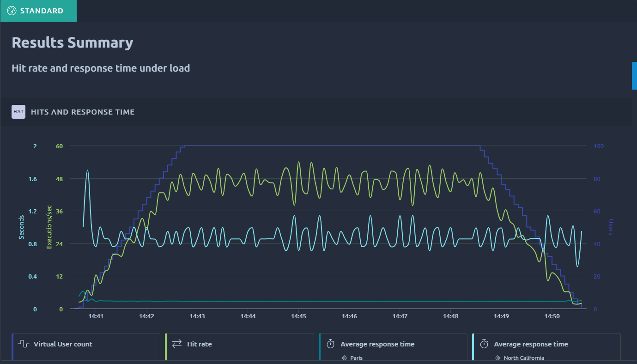Click the 1.6 seconds axis value

33,179
